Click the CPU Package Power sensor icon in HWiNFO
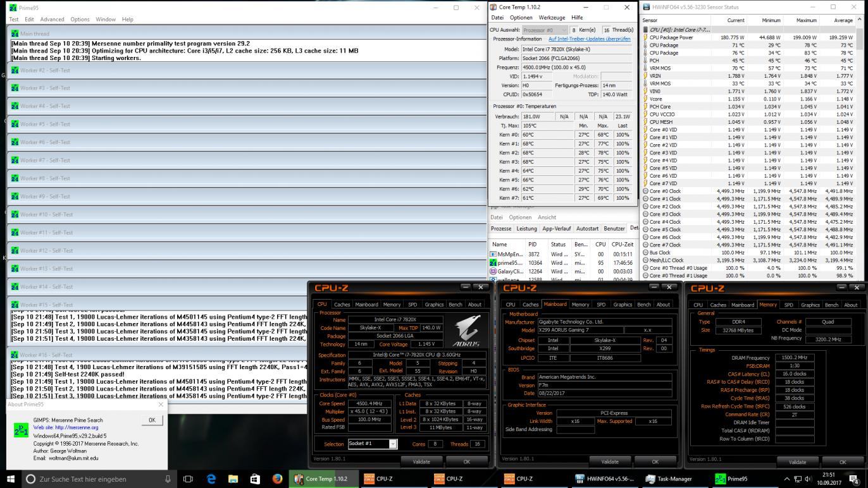The height and width of the screenshot is (488, 868). click(645, 38)
